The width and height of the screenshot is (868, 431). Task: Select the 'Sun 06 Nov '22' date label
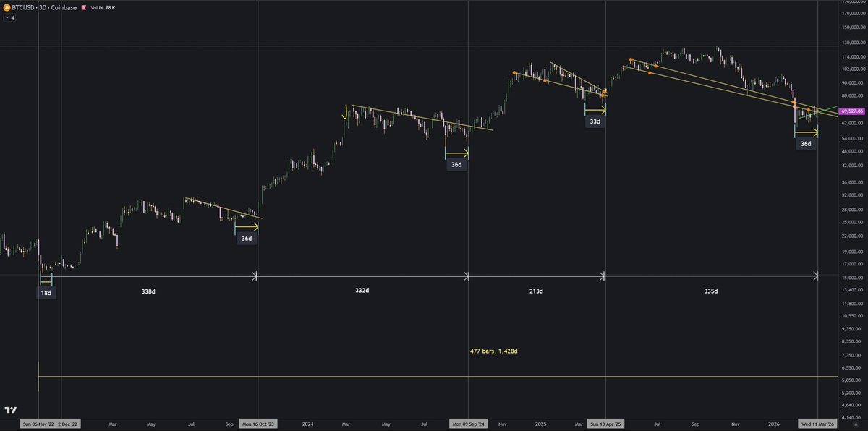37,424
